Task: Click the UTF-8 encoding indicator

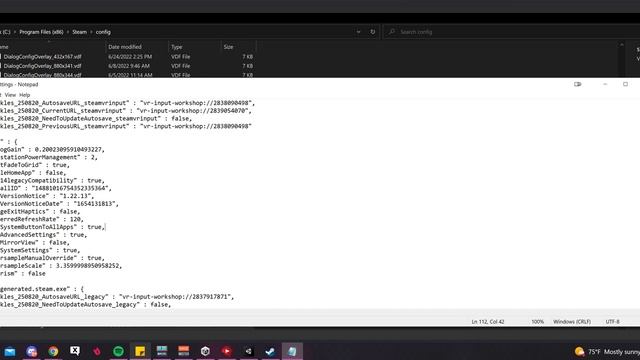Action: 612,322
